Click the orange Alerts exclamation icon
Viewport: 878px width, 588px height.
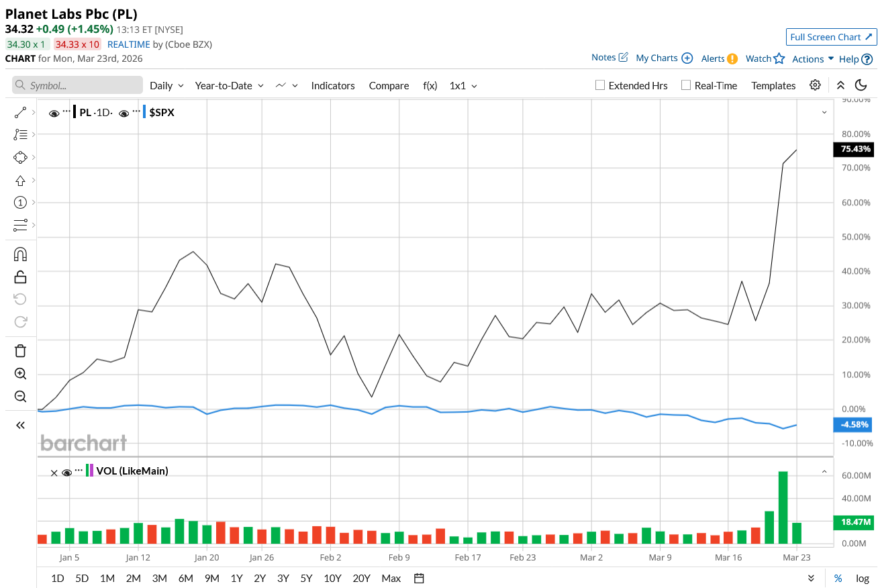(732, 58)
